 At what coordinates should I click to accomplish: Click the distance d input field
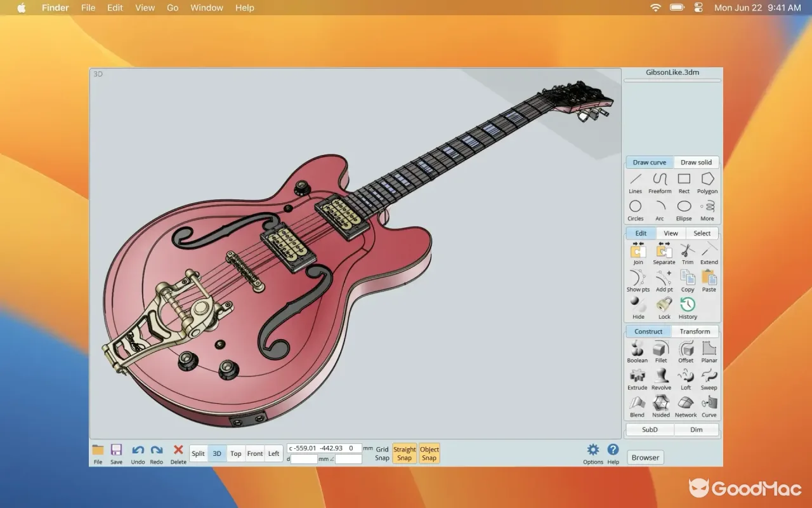304,458
